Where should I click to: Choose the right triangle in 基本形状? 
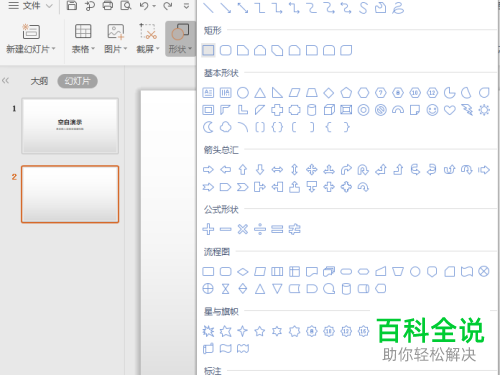pyautogui.click(x=277, y=93)
